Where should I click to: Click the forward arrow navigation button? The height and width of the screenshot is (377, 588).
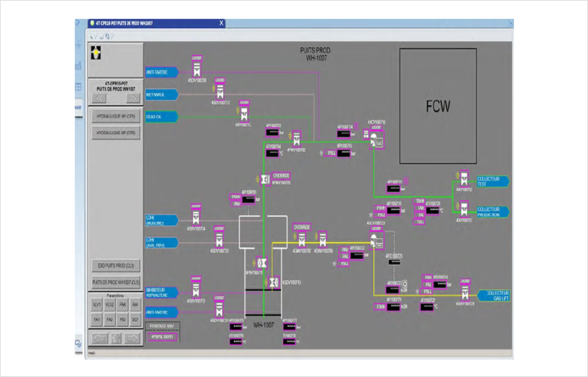(x=132, y=339)
